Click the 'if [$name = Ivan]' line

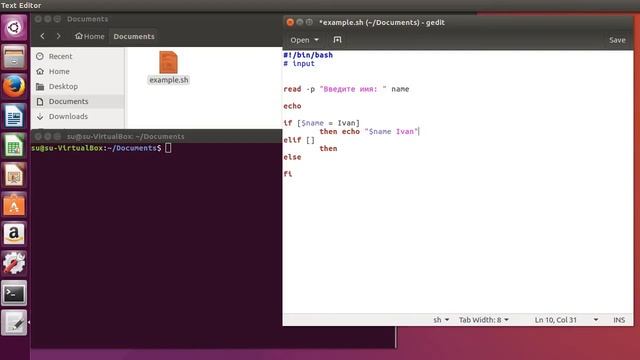(322, 123)
